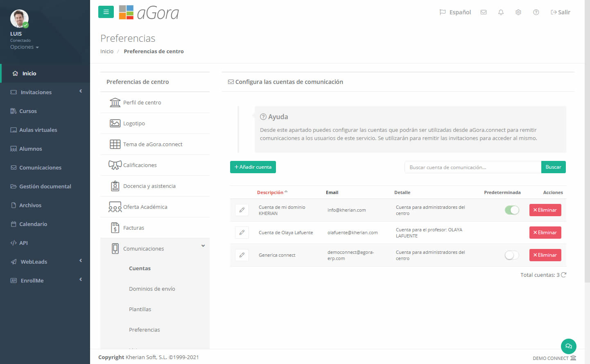Open Facturas invoice icon
The image size is (590, 364).
pos(115,228)
